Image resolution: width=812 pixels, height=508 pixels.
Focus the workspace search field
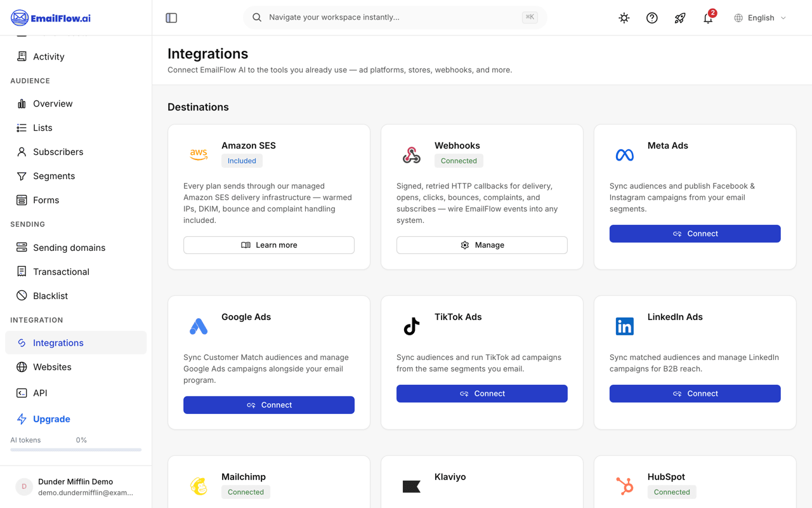[x=395, y=17]
